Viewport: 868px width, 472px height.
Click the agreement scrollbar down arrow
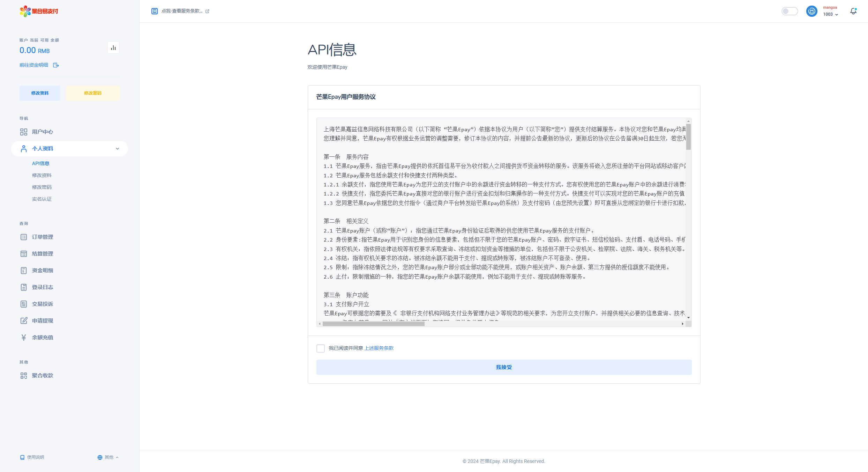(688, 318)
